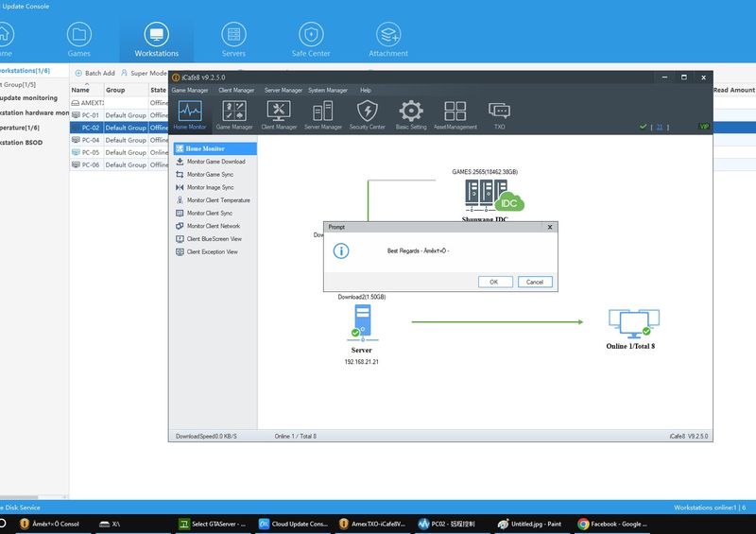Open AssetManagement grid icon

[x=455, y=114]
